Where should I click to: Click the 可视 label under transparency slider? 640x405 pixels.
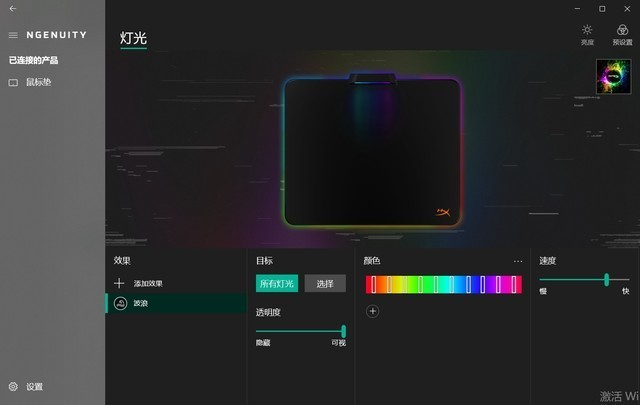click(x=338, y=343)
